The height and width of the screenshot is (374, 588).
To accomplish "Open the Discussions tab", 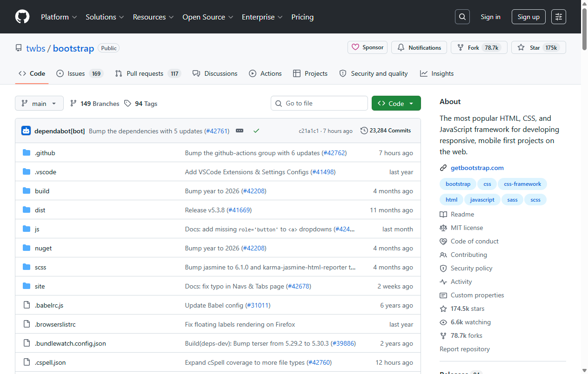I will [215, 73].
